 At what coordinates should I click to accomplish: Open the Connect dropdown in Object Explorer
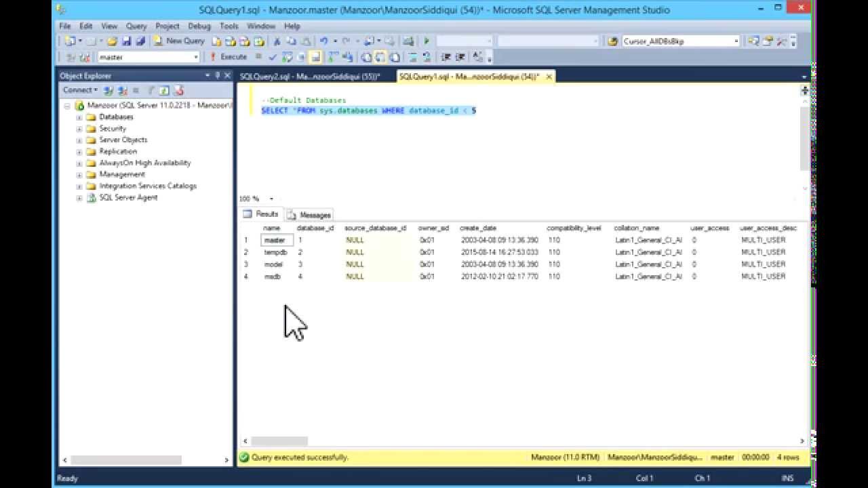pyautogui.click(x=81, y=90)
